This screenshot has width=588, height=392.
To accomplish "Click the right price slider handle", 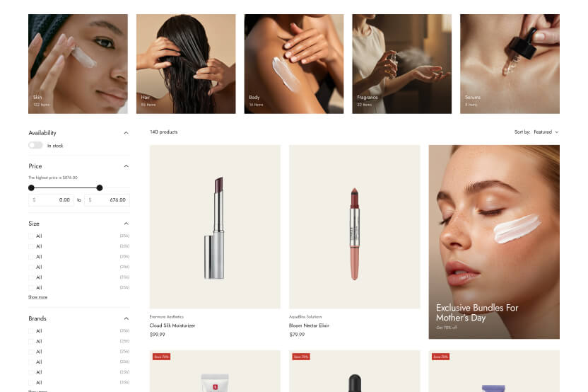I will pos(100,188).
